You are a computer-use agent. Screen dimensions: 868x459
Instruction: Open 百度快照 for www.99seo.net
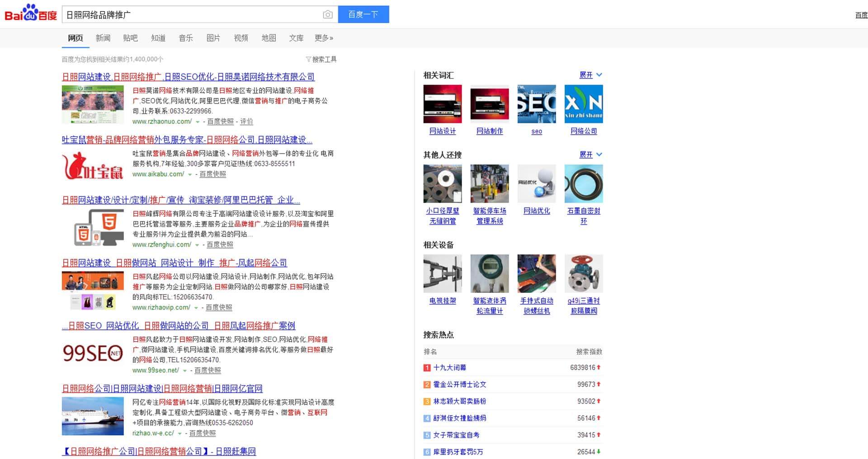pos(208,370)
